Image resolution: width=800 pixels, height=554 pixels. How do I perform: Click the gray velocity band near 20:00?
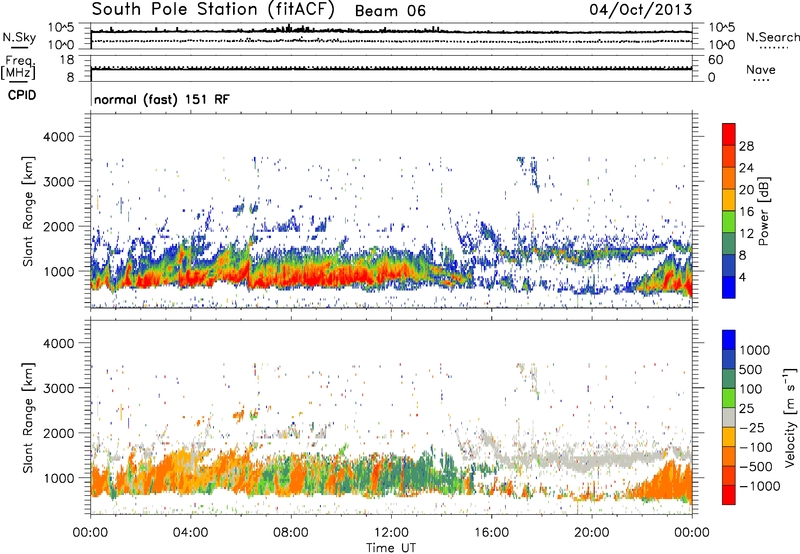[x=592, y=463]
